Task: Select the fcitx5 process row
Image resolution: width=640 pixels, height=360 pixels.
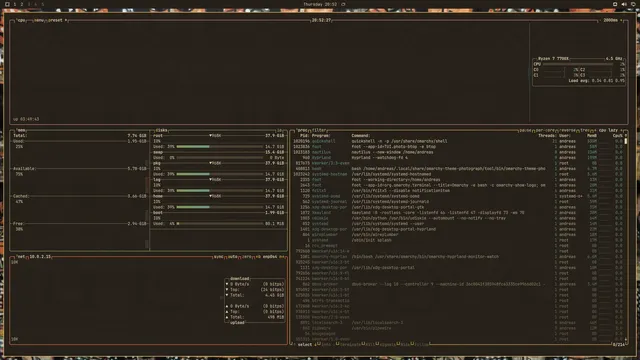Action: [458, 191]
